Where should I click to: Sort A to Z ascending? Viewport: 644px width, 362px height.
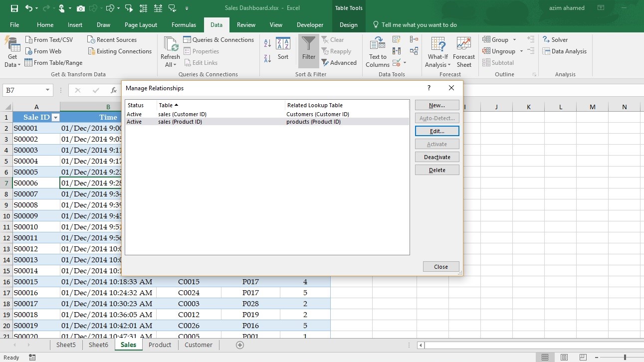coord(267,44)
